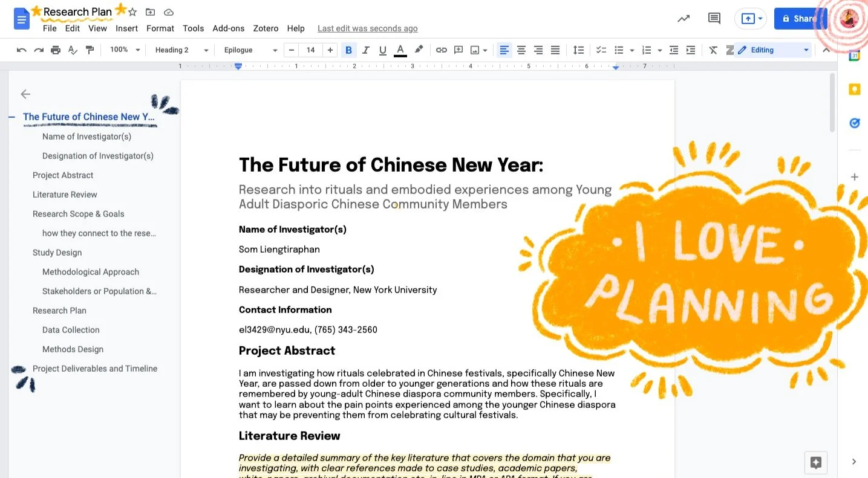Activate the paint format tool
The image size is (868, 478).
(90, 50)
